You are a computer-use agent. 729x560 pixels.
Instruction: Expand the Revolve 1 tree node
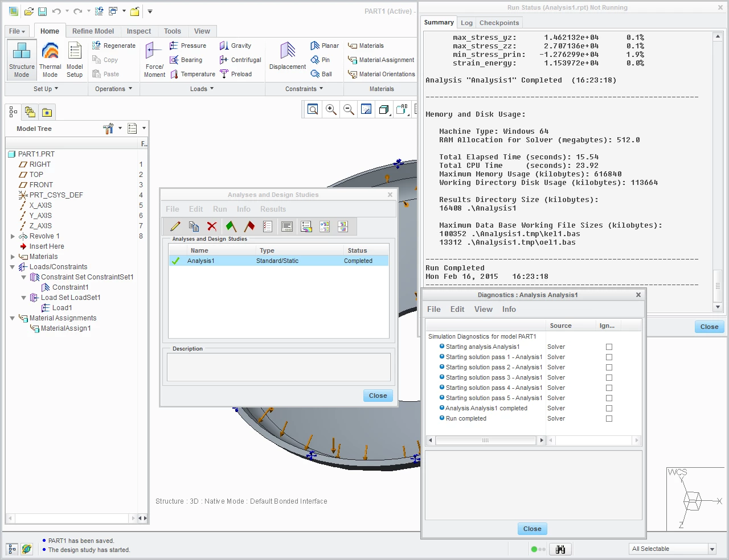(x=13, y=236)
